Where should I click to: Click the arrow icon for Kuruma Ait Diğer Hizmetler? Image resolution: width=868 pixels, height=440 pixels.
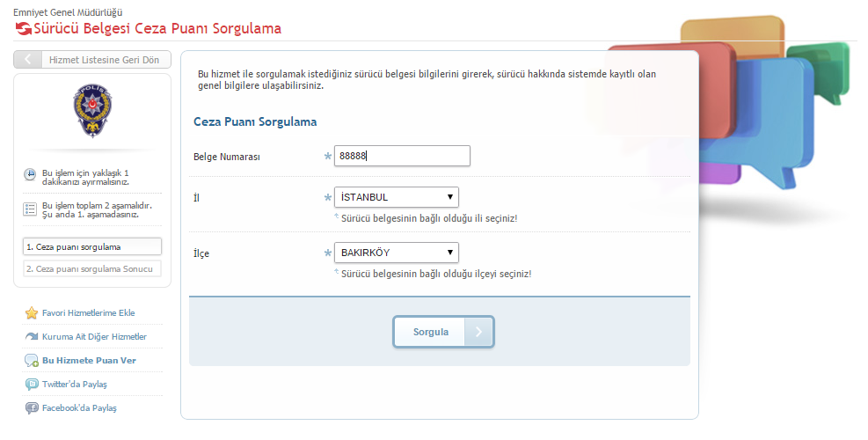click(x=32, y=336)
